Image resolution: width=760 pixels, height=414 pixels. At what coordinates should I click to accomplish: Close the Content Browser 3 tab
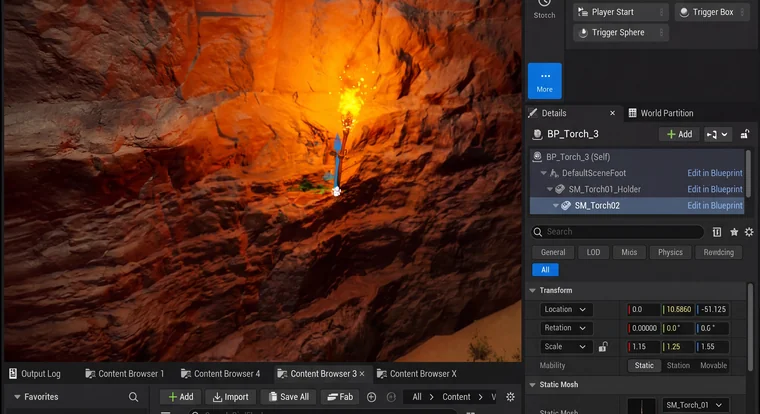(x=362, y=374)
